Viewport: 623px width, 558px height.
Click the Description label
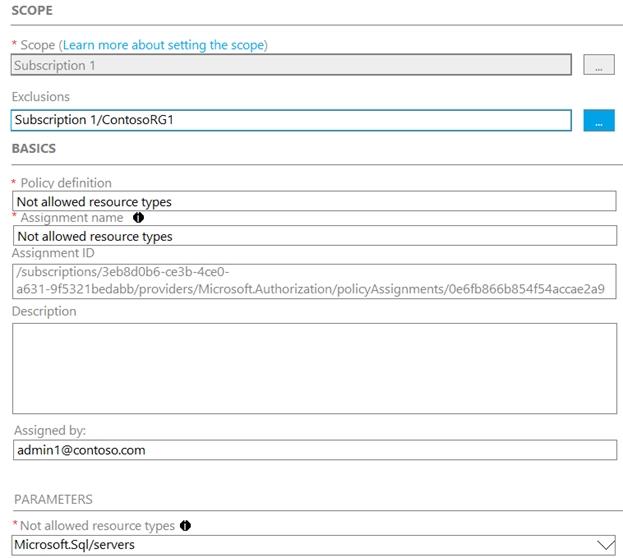44,311
